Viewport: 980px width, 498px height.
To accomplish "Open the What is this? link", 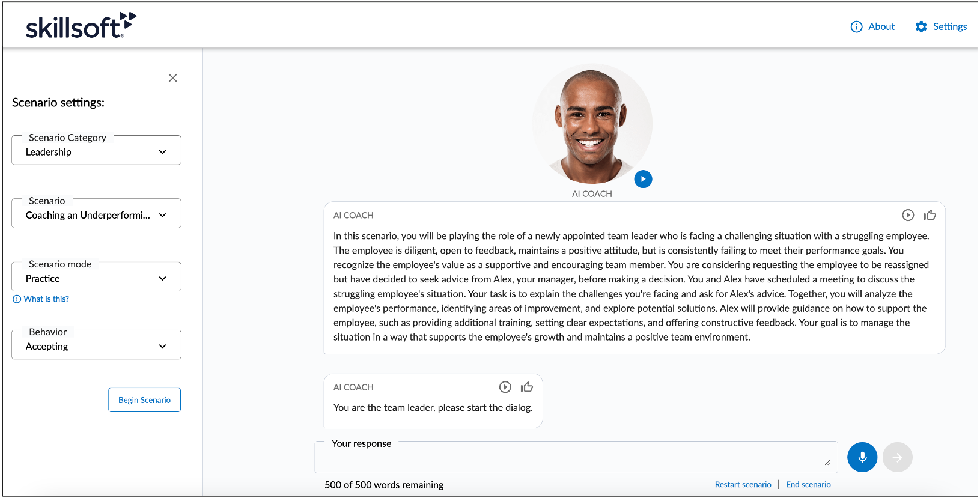I will [46, 299].
